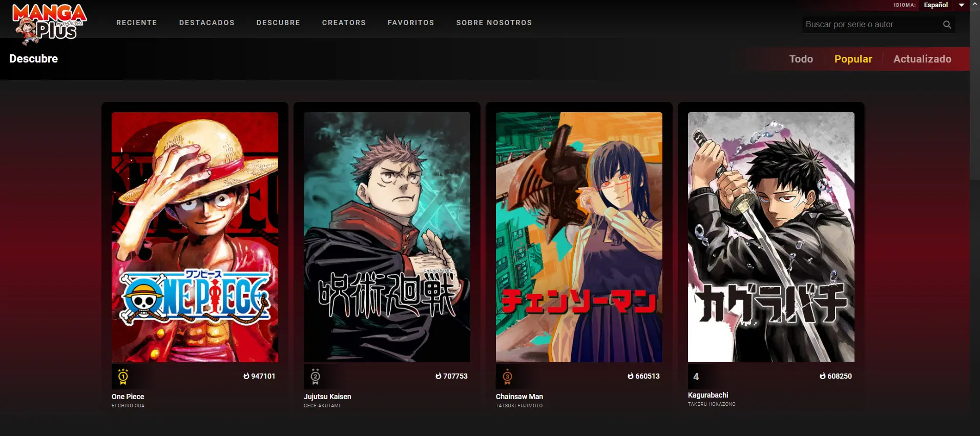The width and height of the screenshot is (980, 436).
Task: Click the Descubre page heading
Action: [x=33, y=58]
